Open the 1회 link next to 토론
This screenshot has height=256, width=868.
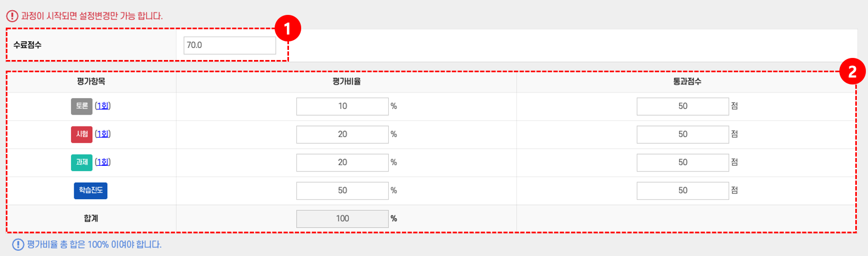click(103, 106)
